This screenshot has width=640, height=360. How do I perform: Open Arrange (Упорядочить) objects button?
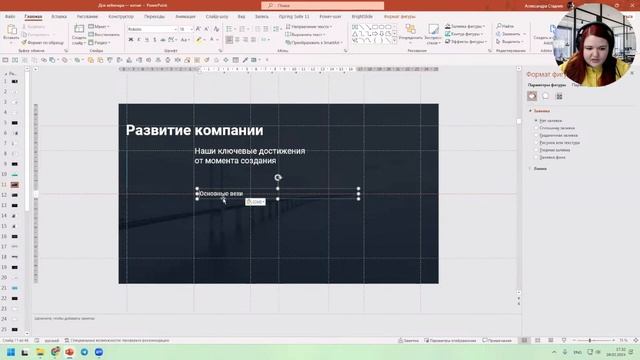(410, 33)
